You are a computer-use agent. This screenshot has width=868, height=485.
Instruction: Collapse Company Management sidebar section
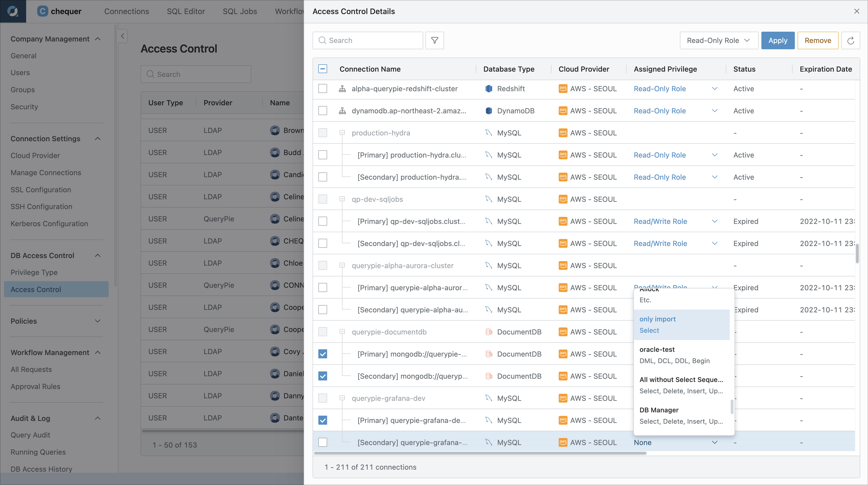pos(98,39)
